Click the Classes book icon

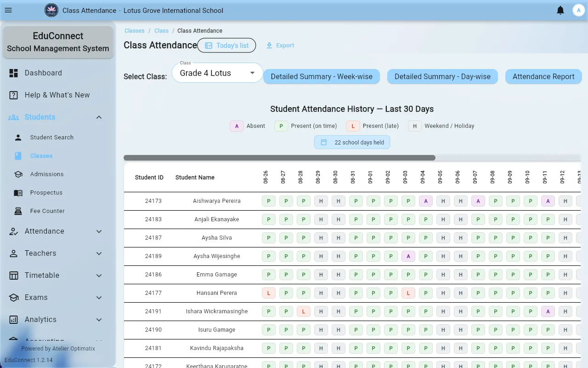pos(18,155)
